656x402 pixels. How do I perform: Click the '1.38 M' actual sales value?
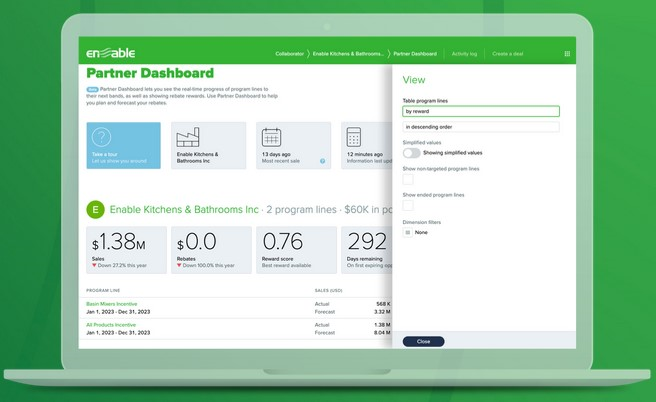[382, 325]
